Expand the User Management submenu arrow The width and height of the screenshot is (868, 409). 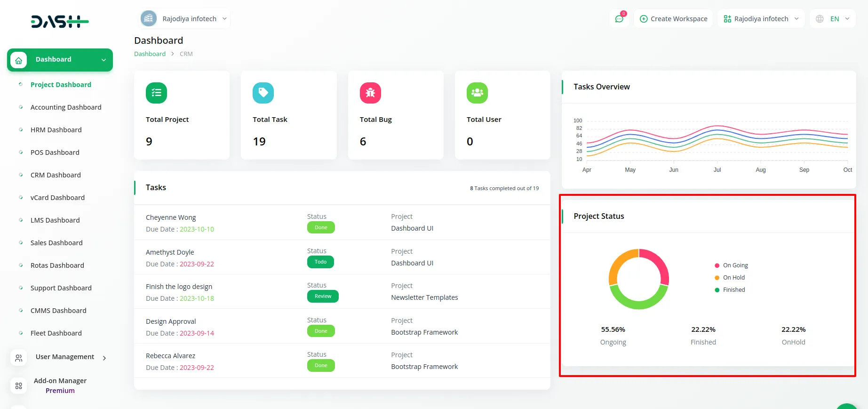104,358
